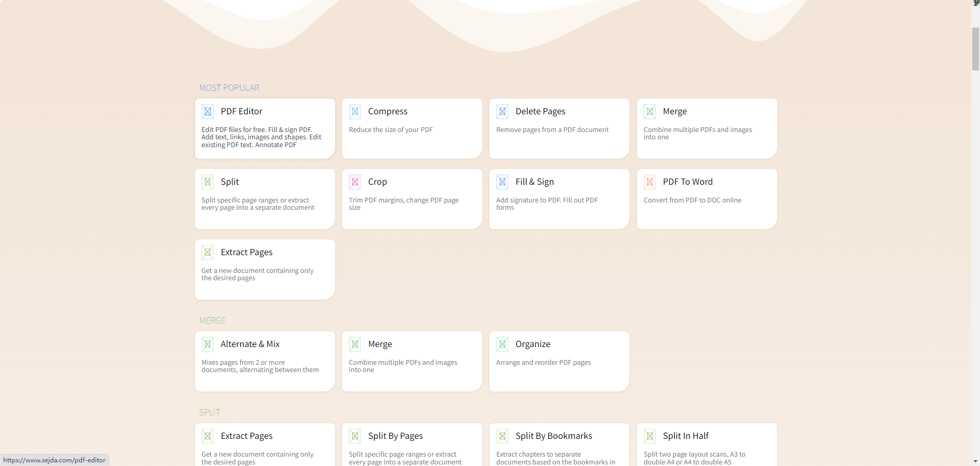Open Extract Pages in SPLIT section
Viewport: 980px width, 466px height.
246,436
